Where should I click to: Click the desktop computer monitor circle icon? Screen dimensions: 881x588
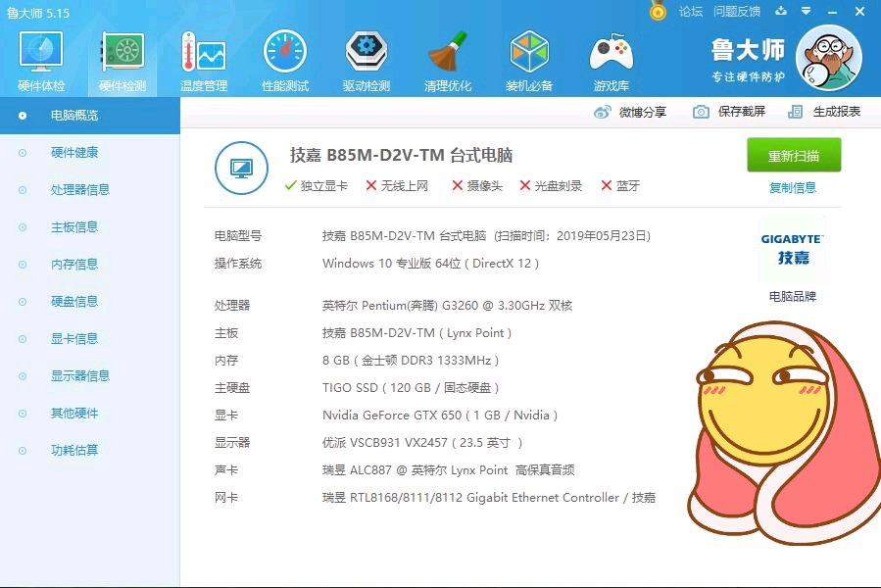(242, 168)
